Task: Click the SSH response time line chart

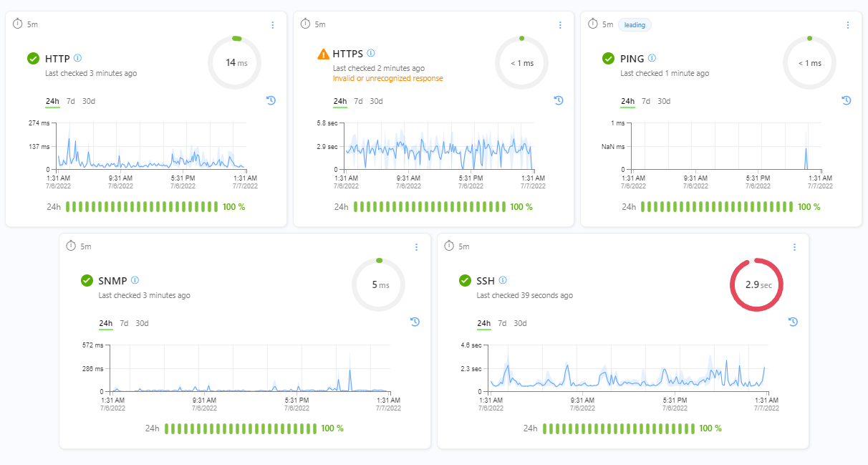Action: click(627, 368)
